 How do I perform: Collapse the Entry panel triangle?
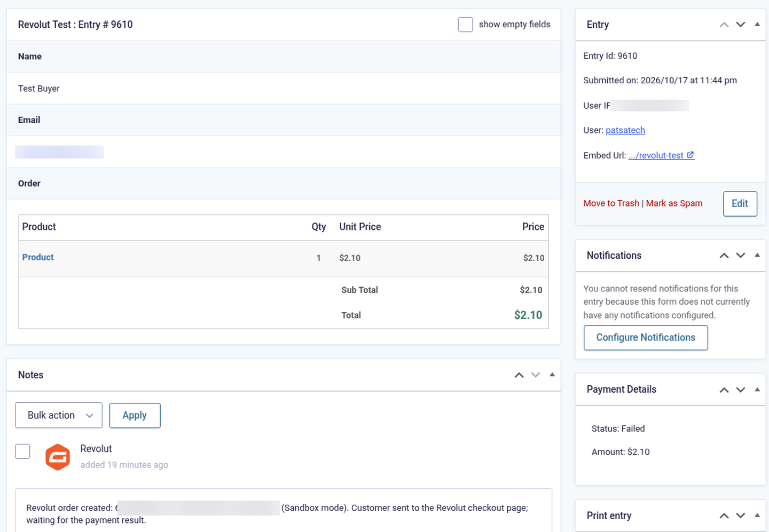(x=757, y=24)
